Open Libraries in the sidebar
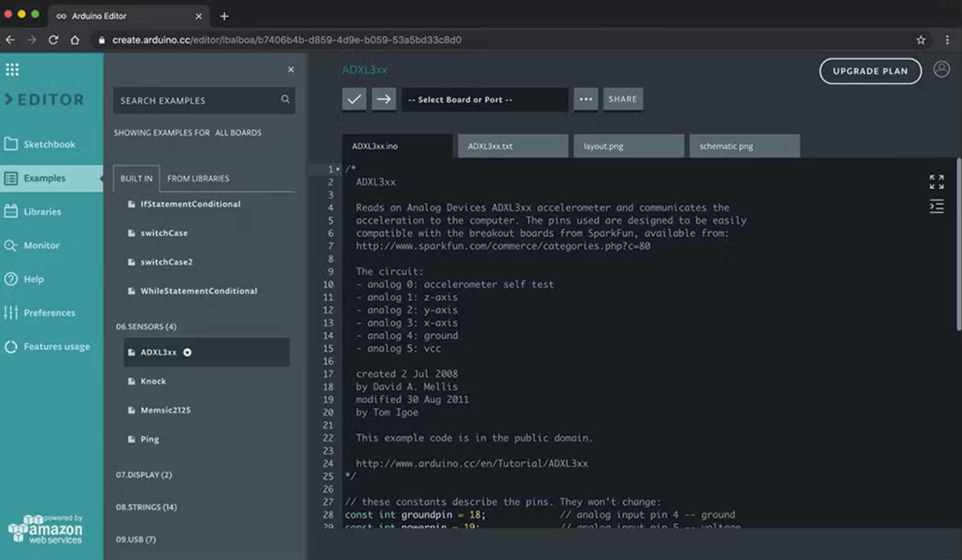Viewport: 962px width, 560px height. [42, 212]
